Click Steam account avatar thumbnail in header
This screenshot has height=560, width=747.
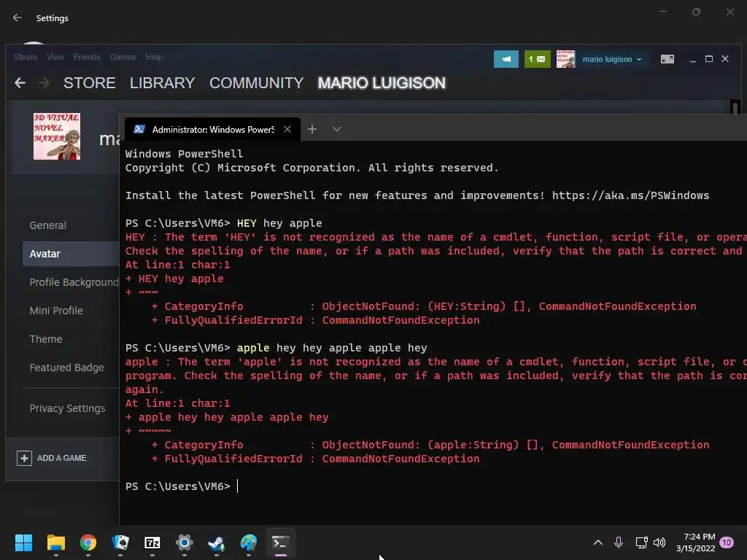coord(565,59)
